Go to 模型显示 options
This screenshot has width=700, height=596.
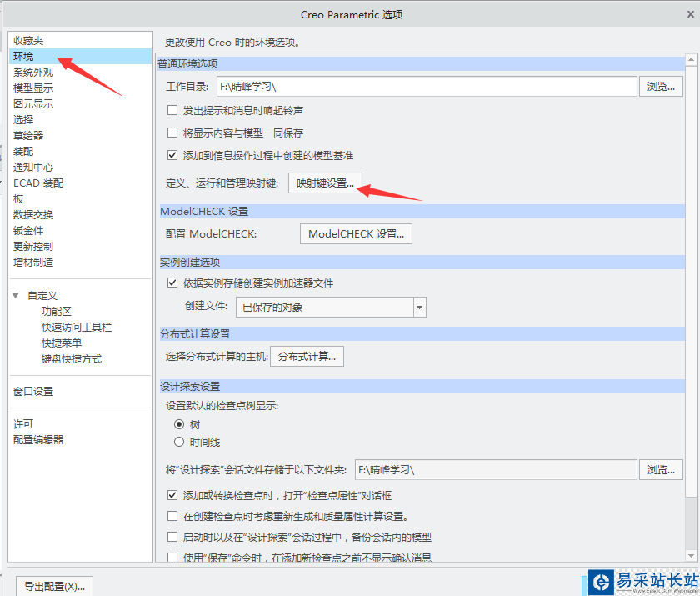pyautogui.click(x=33, y=88)
